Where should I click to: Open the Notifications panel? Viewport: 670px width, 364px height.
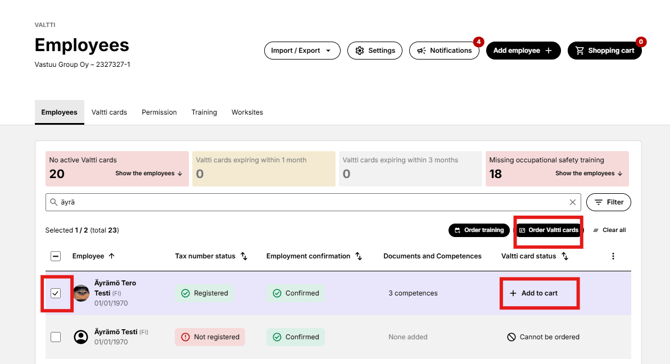tap(444, 50)
